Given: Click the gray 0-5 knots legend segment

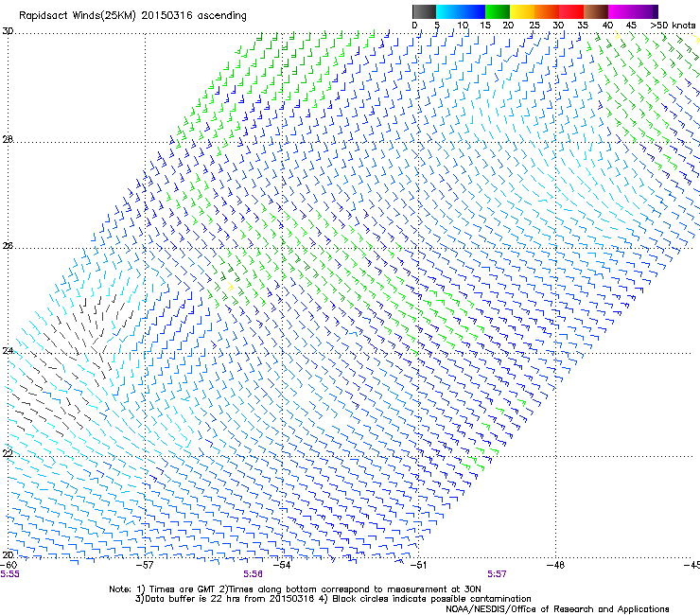Looking at the screenshot, I should [x=424, y=11].
